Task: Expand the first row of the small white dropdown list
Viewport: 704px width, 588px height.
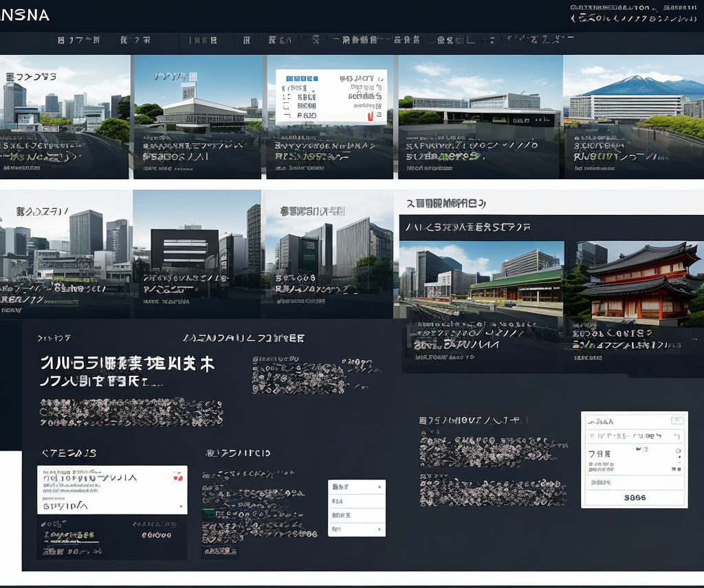Action: point(356,487)
